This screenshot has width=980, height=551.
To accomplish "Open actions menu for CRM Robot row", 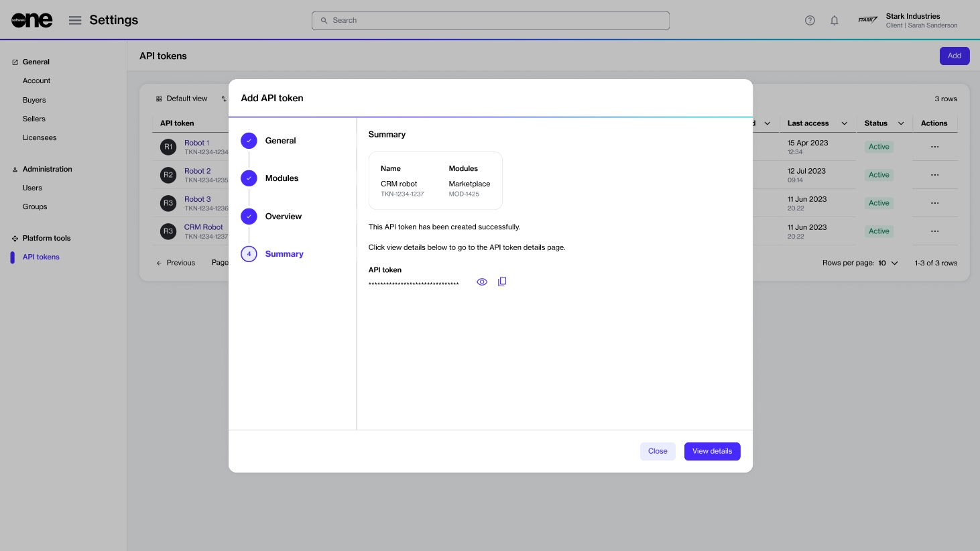I will click(x=934, y=231).
